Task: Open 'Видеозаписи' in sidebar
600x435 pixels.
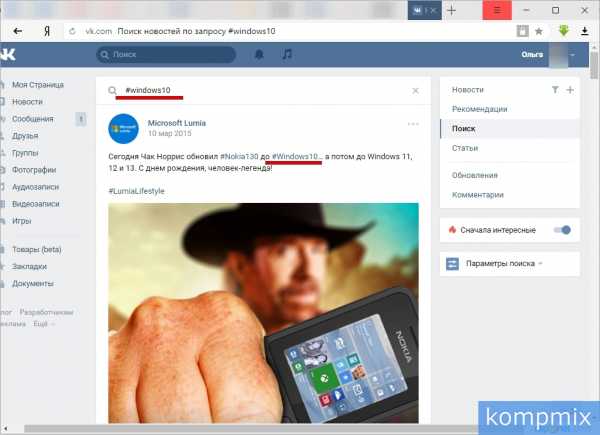Action: (x=36, y=204)
